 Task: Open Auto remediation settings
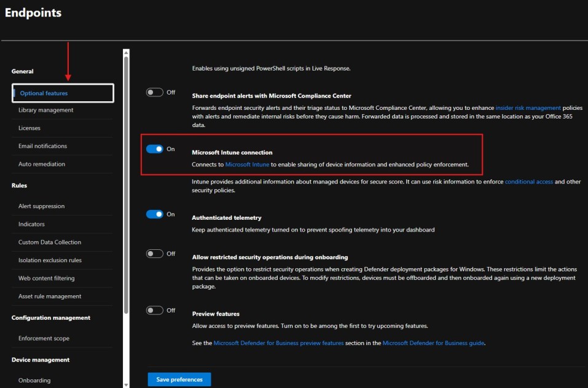(x=42, y=164)
